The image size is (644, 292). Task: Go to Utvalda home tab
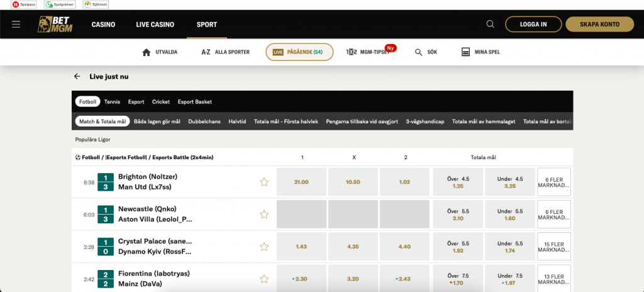click(160, 52)
